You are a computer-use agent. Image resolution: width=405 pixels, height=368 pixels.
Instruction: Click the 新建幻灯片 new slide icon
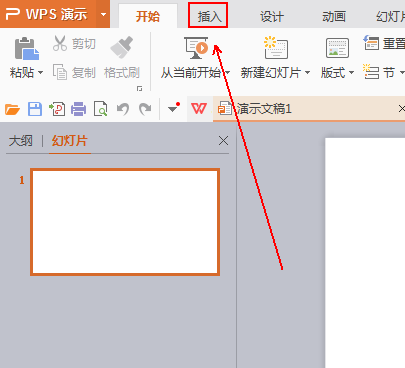click(x=276, y=48)
